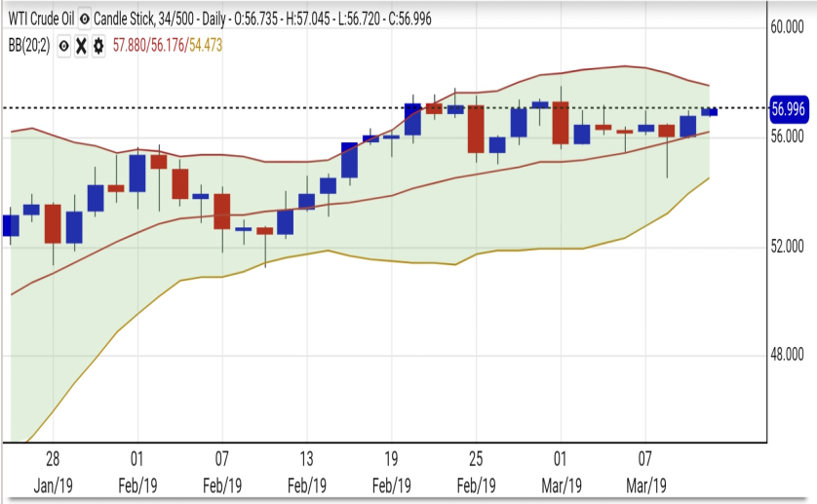Select the 07 Mar/19 date marker
The height and width of the screenshot is (504, 817).
[x=644, y=470]
